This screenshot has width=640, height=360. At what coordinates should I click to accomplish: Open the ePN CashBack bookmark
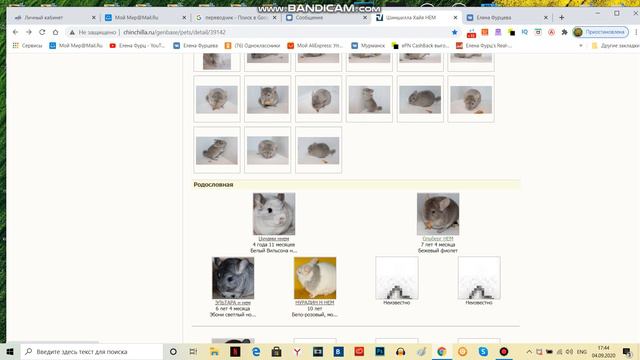tap(420, 46)
